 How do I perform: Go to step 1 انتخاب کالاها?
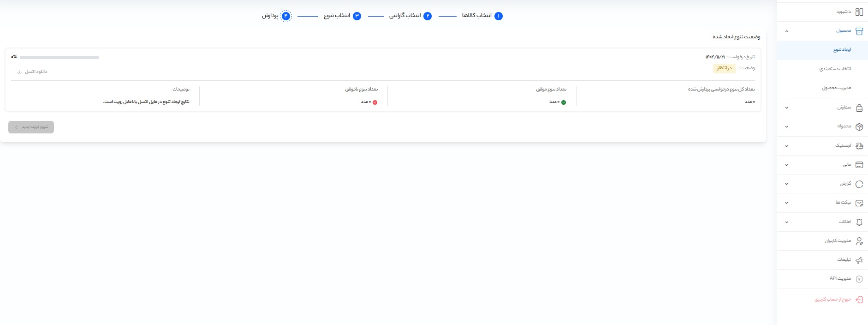[x=482, y=16]
